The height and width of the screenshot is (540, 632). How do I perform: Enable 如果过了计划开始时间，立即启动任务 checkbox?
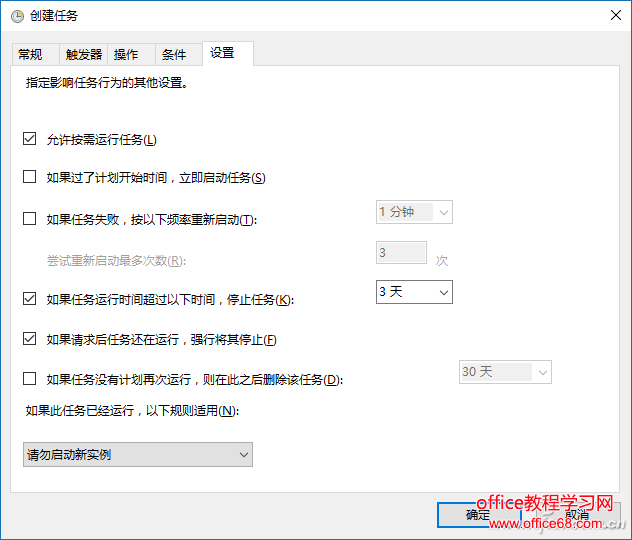click(x=29, y=177)
